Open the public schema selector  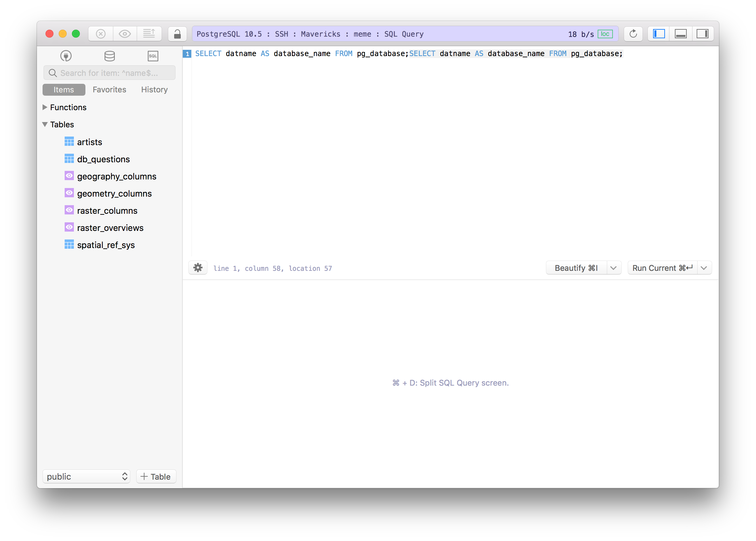coord(86,476)
